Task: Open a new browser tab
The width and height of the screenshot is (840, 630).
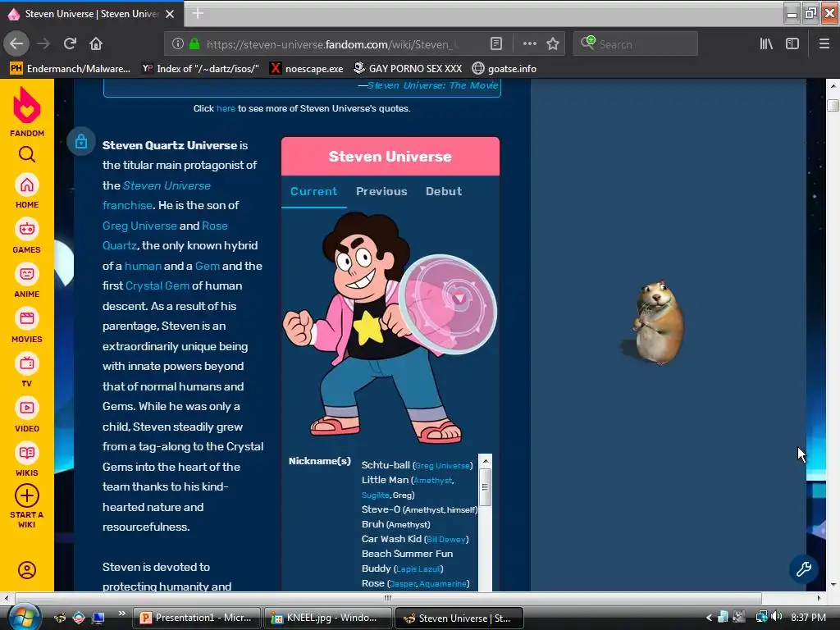Action: [198, 13]
